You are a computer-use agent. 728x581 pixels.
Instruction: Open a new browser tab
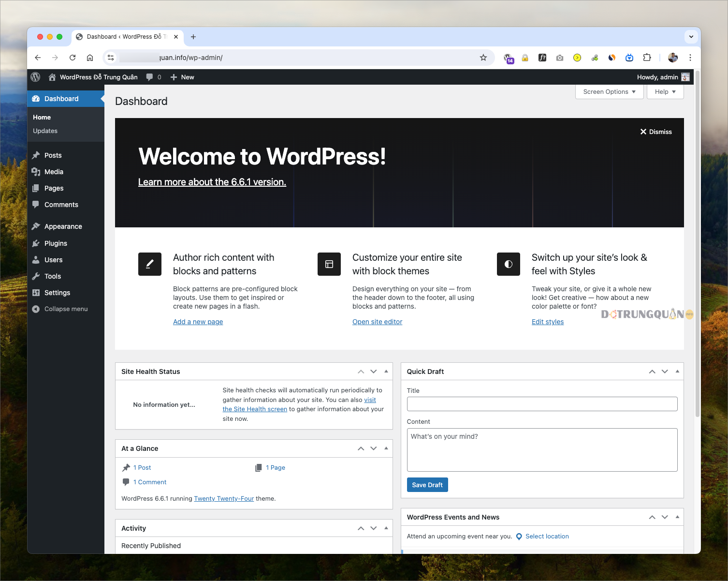[x=193, y=37]
